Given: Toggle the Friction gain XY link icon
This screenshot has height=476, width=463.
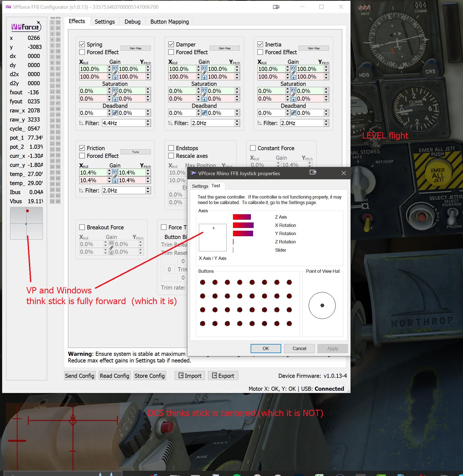Looking at the screenshot, I should click(x=115, y=171).
